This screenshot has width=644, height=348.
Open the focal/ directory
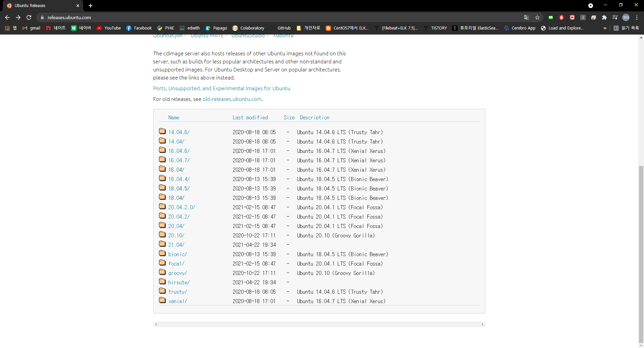point(176,264)
